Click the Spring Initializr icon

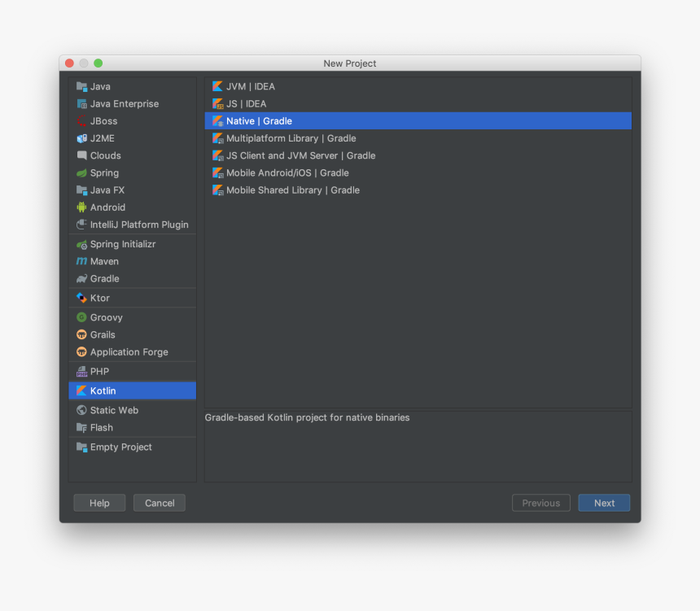click(x=81, y=244)
